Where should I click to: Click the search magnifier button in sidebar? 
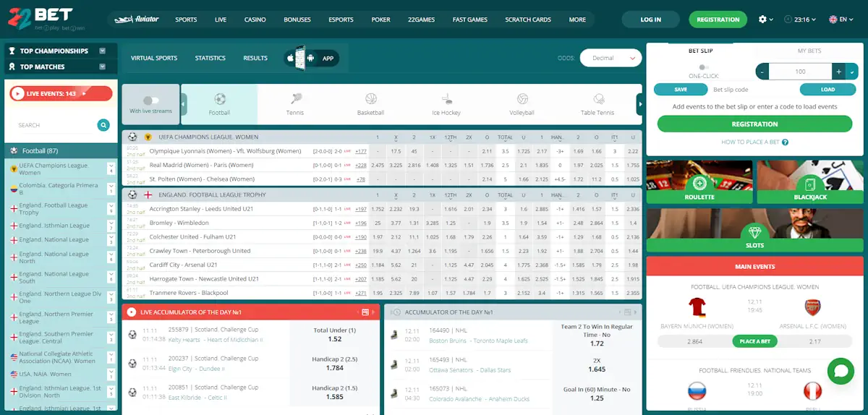(104, 125)
